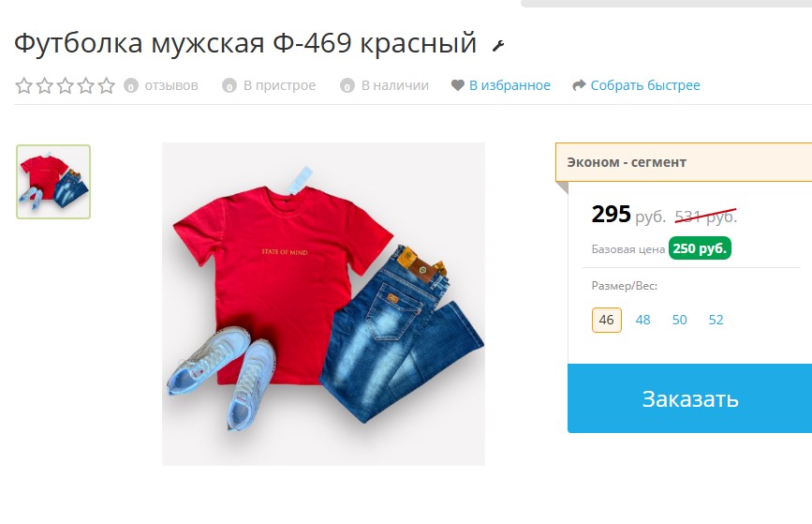Open 'Собрать быстрее' link

point(645,85)
